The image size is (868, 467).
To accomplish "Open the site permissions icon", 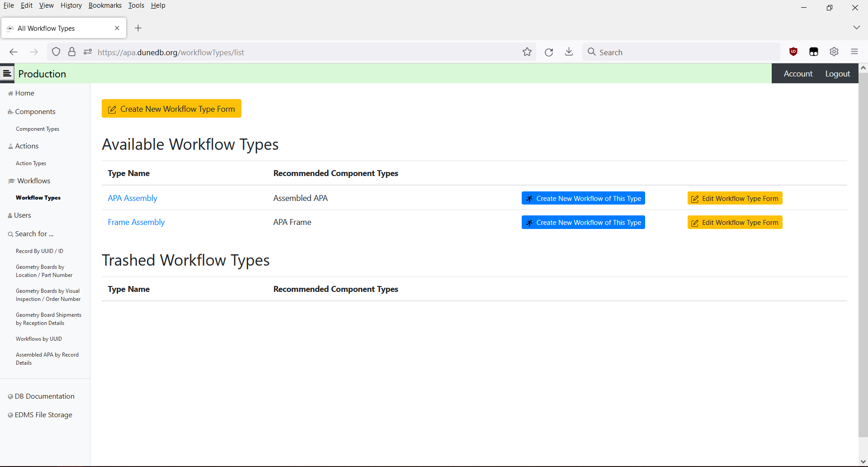I will pos(88,52).
